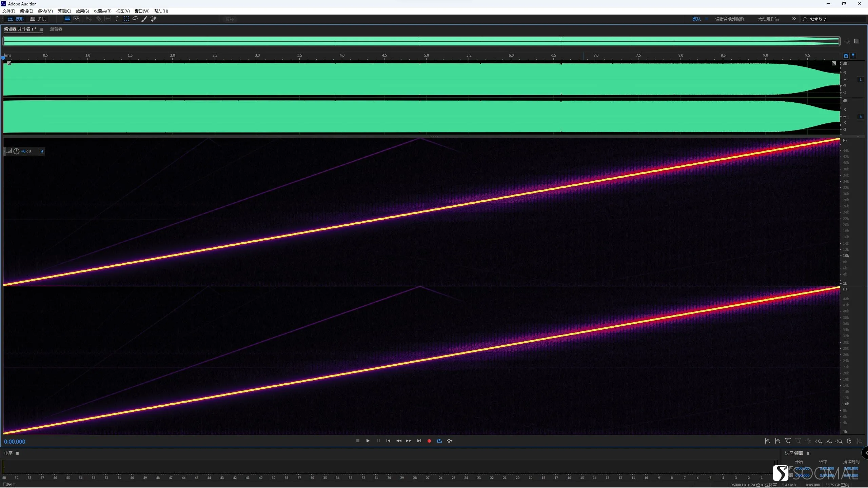The height and width of the screenshot is (488, 868).
Task: Move playhead to next marker
Action: point(419,441)
